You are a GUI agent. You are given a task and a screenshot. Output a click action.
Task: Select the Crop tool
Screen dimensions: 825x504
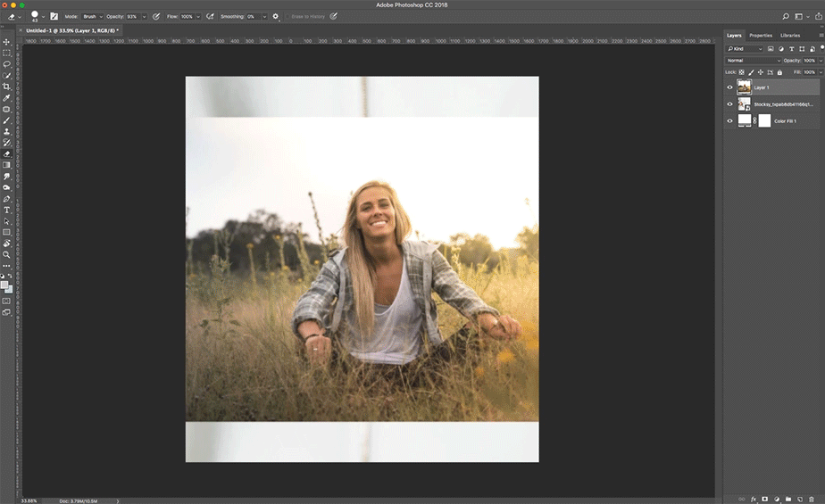[x=6, y=87]
